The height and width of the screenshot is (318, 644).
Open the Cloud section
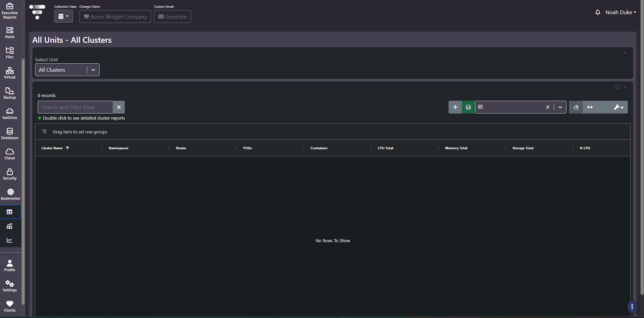coord(10,154)
